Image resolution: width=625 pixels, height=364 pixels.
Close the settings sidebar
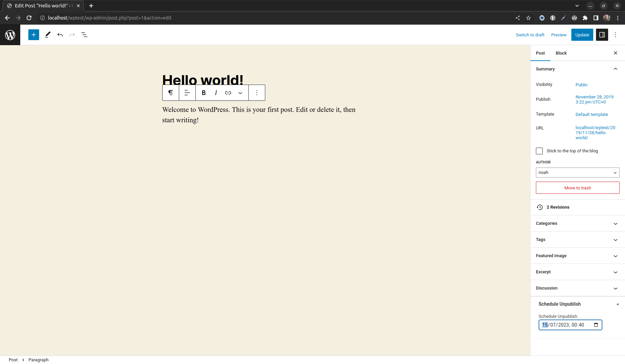[x=616, y=53]
